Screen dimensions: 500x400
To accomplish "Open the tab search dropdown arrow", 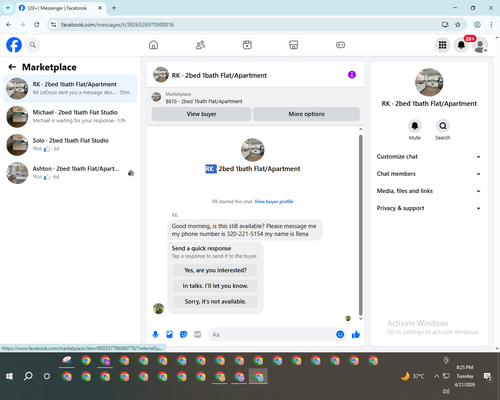I will [x=8, y=8].
